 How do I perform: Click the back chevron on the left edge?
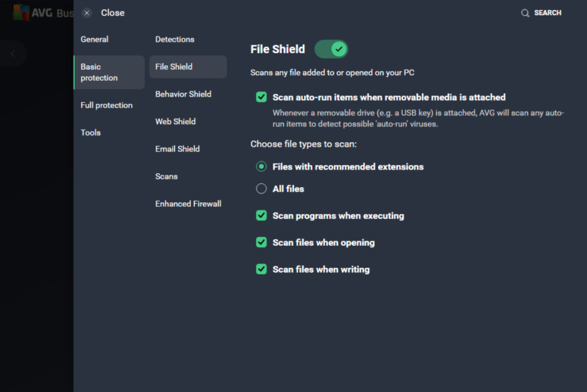13,53
